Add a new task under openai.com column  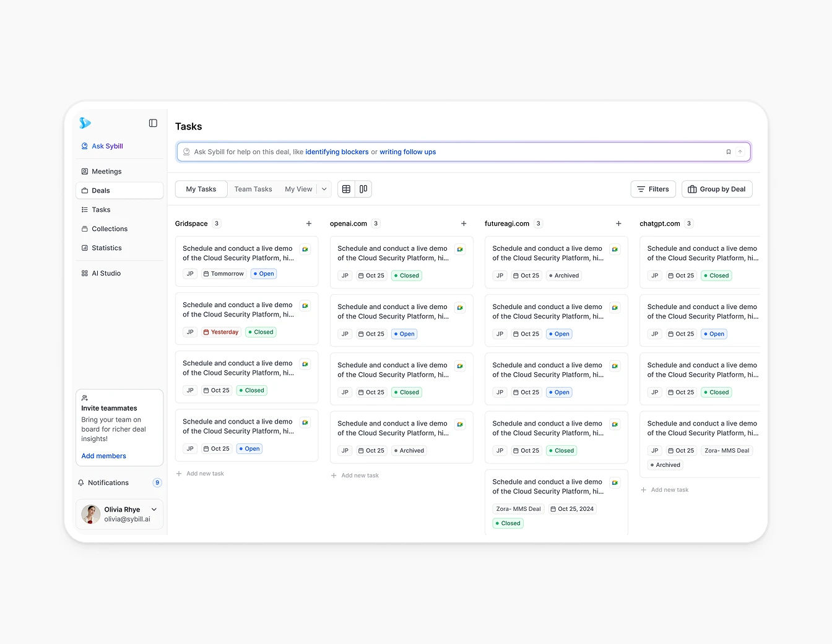click(x=355, y=475)
